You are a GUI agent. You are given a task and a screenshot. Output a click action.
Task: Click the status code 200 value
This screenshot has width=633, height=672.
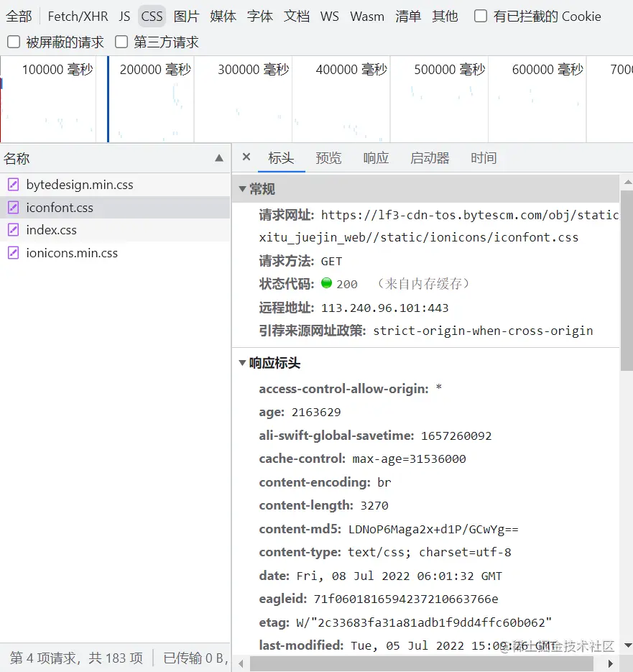click(347, 284)
